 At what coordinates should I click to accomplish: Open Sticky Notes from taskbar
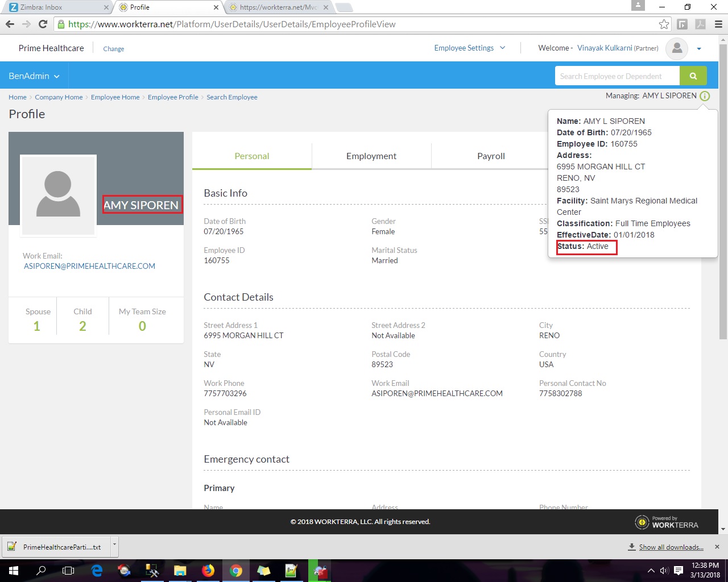(x=263, y=571)
